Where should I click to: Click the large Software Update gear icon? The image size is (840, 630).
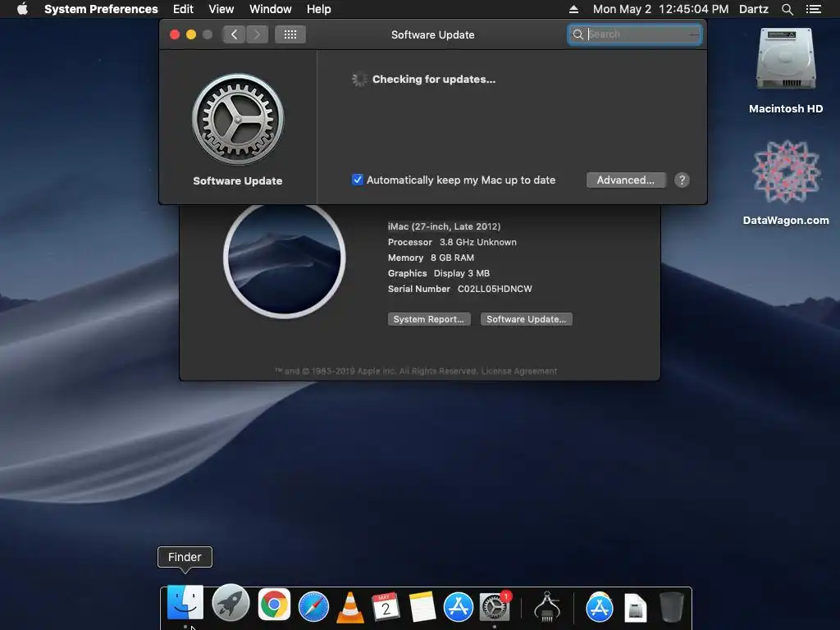pos(238,120)
